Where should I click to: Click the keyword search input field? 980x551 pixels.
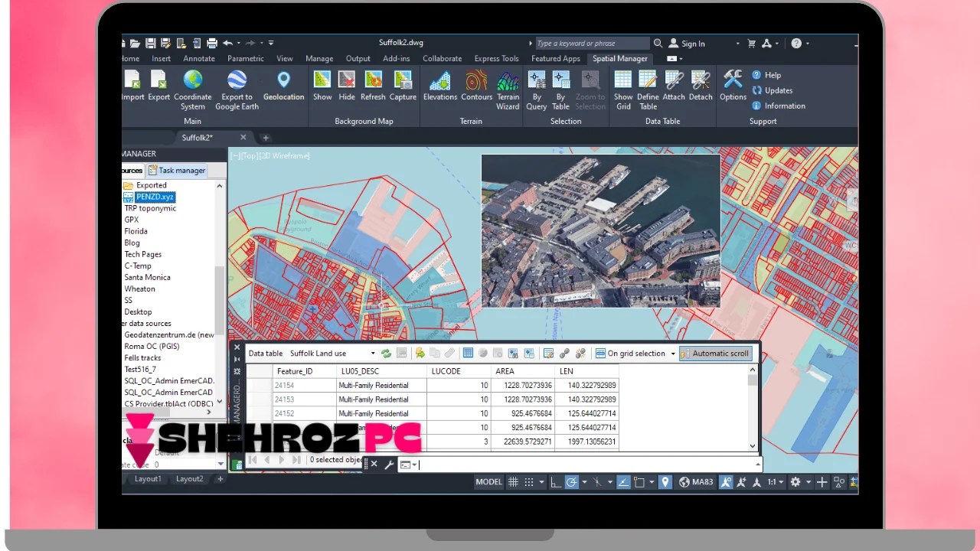[x=592, y=44]
